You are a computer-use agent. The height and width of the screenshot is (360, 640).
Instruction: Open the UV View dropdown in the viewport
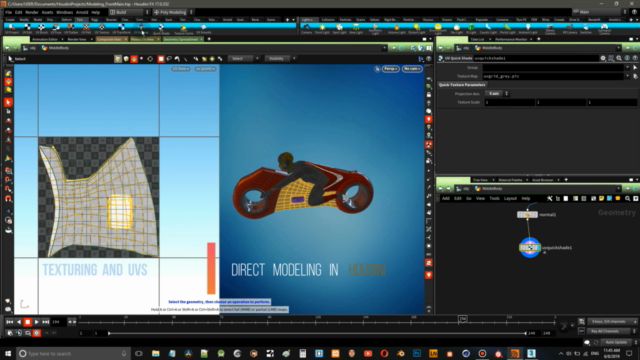181,69
